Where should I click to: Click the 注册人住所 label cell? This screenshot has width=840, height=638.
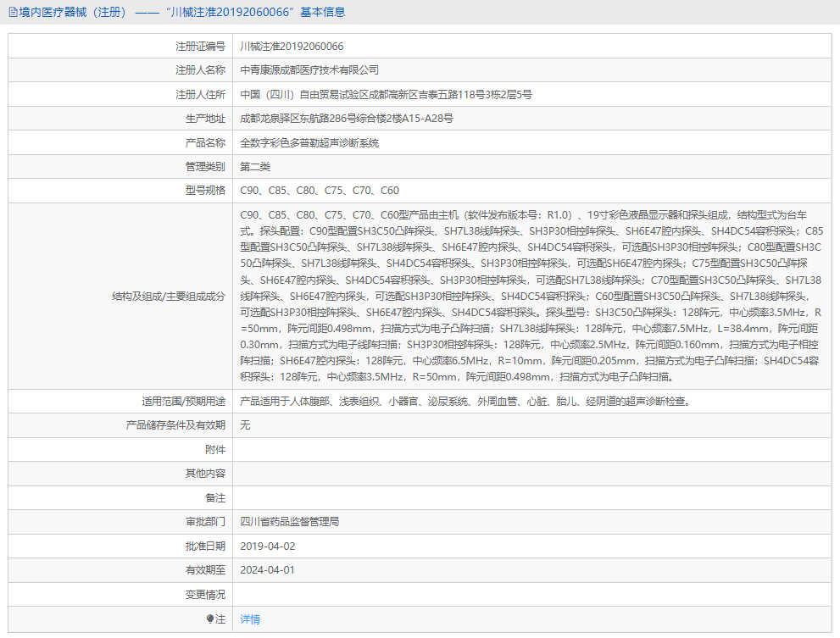pyautogui.click(x=120, y=95)
